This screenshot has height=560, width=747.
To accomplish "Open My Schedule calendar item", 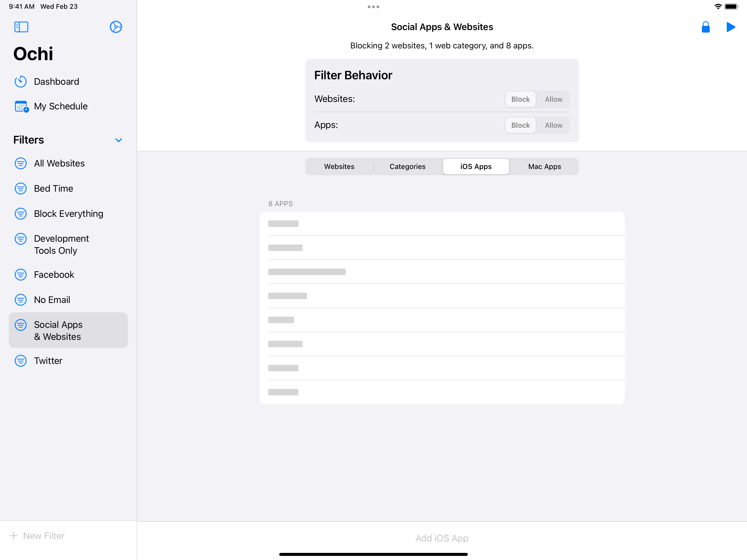I will point(60,106).
